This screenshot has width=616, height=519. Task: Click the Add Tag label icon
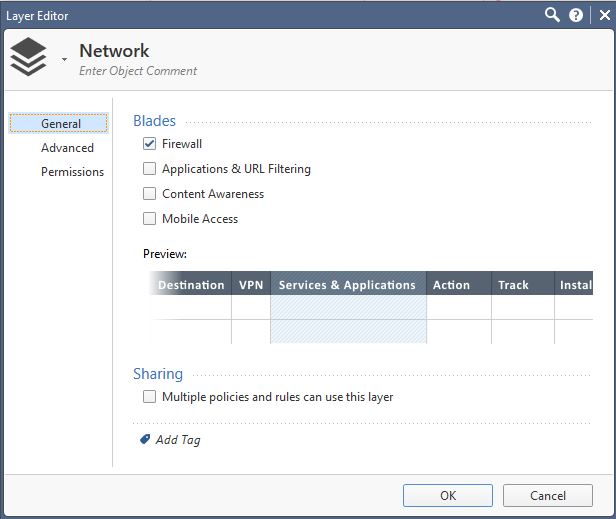click(145, 439)
